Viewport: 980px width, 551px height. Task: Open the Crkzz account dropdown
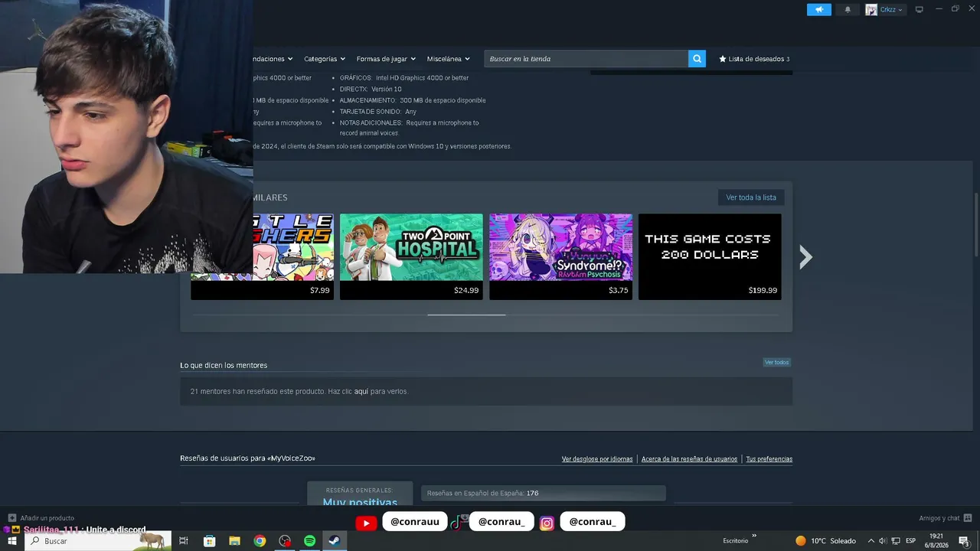[x=884, y=9]
